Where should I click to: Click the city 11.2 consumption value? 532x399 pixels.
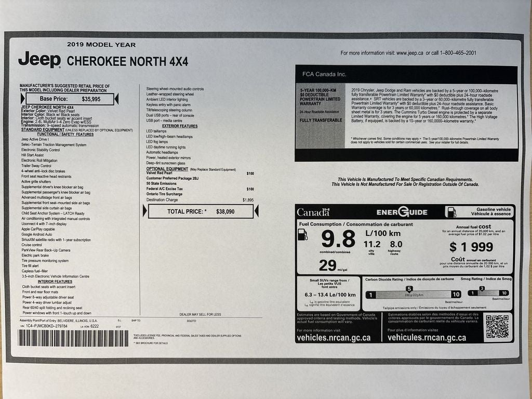coord(372,244)
